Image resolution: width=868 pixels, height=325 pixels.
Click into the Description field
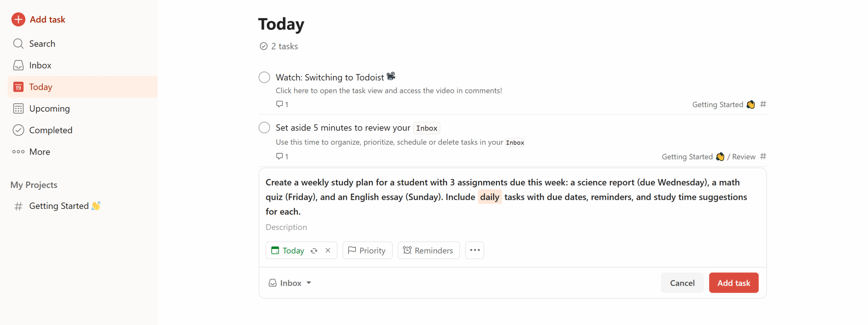tap(512, 227)
